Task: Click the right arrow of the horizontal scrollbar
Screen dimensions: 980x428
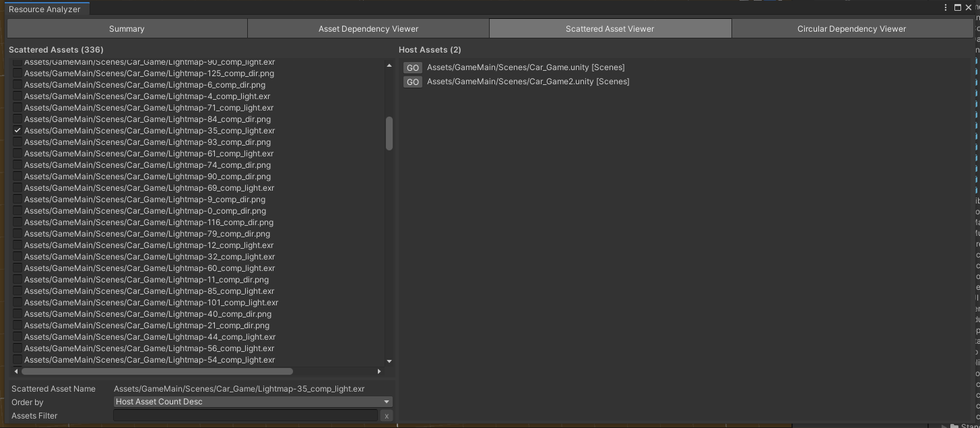Action: [x=379, y=371]
